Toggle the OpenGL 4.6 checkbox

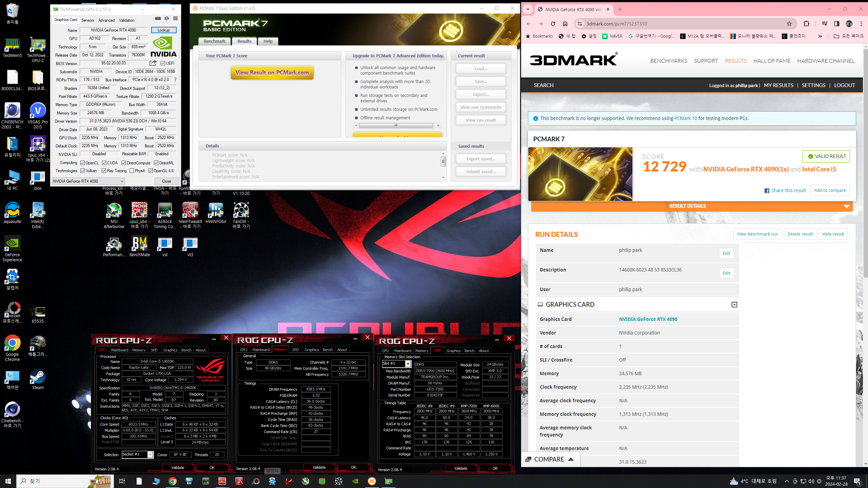151,171
